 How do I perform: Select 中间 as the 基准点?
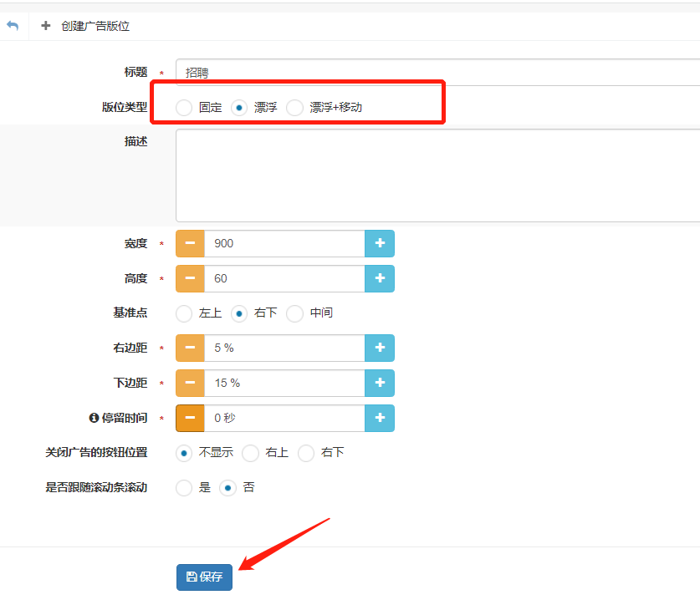point(294,313)
